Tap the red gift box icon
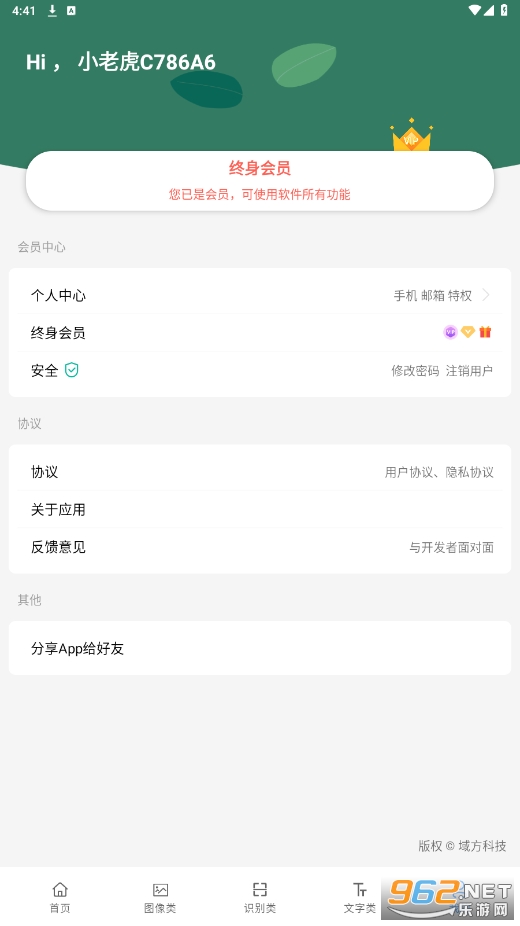Screen dimensions: 520x926 coord(485,332)
